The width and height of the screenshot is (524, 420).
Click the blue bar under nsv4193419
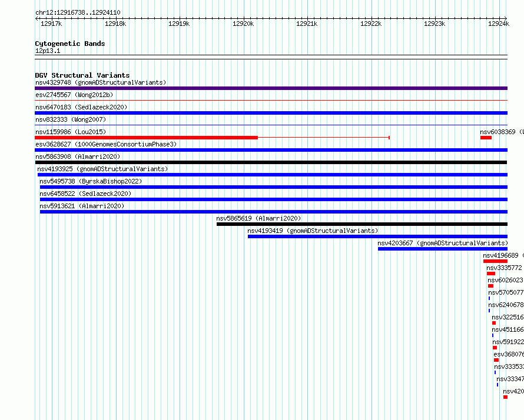pyautogui.click(x=377, y=236)
